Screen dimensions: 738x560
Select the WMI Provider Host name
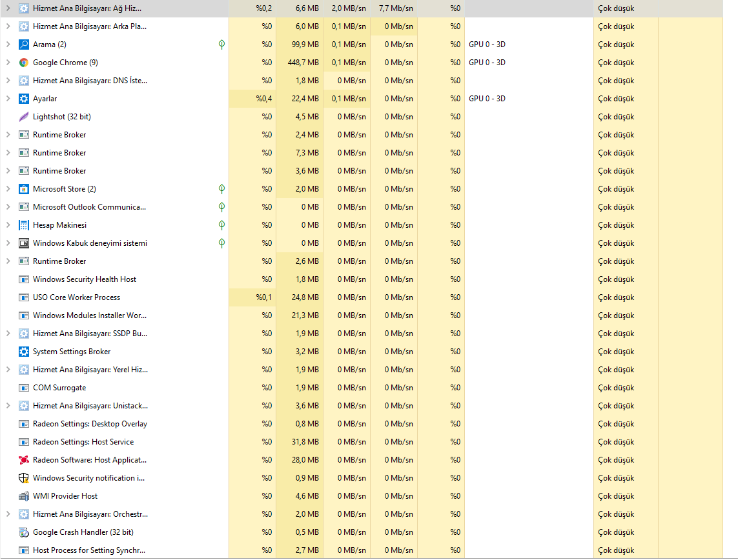(x=65, y=496)
